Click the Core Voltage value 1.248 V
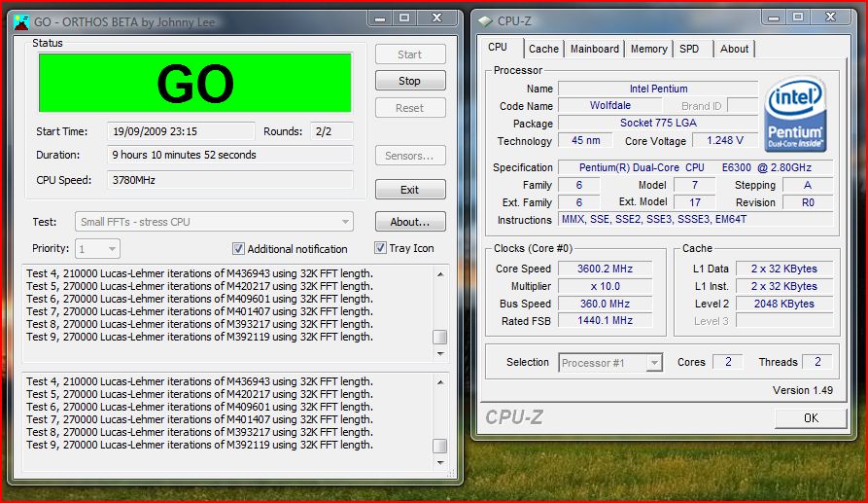 (724, 140)
